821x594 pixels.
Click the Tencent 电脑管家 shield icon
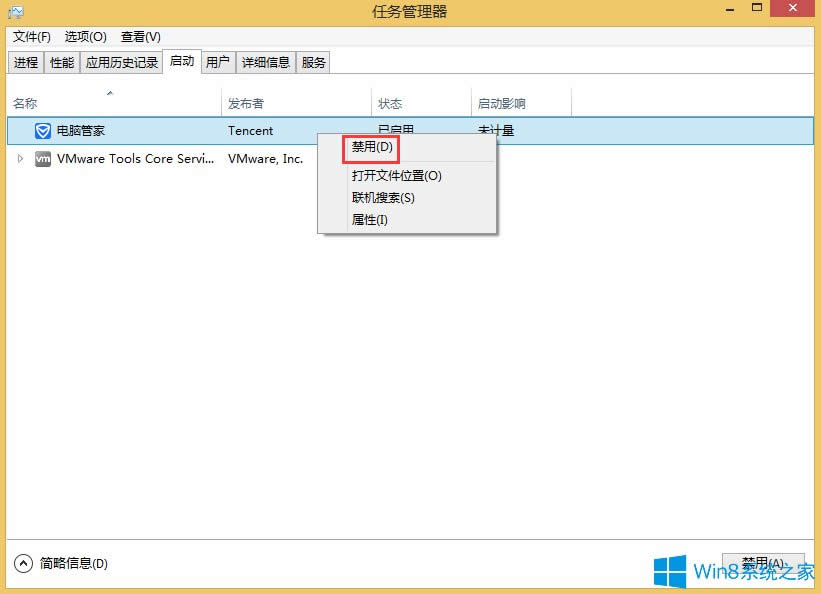[42, 131]
